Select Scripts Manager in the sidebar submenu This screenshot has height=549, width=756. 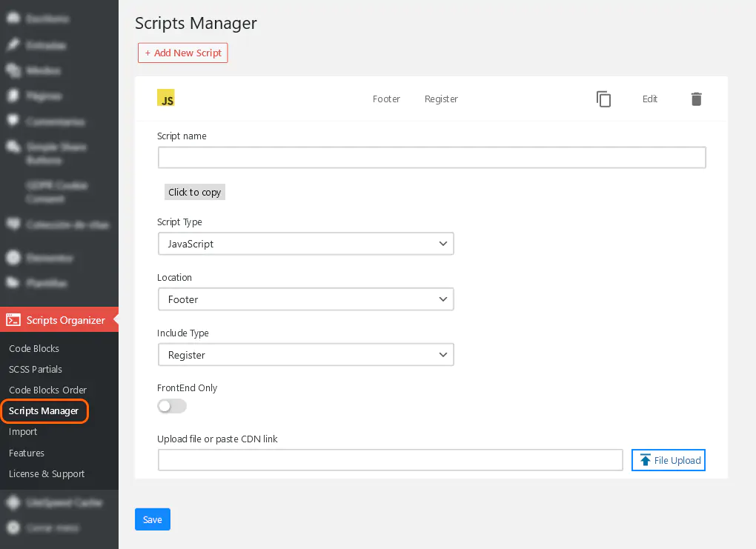pyautogui.click(x=44, y=411)
